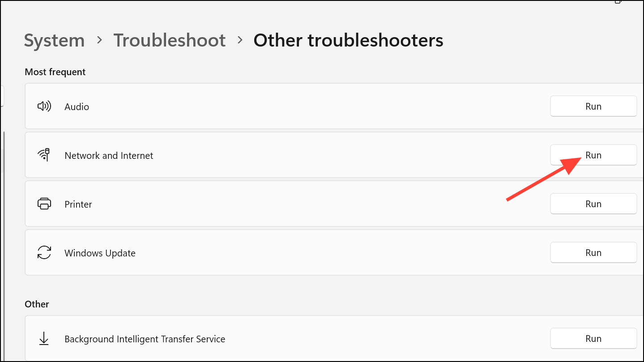The height and width of the screenshot is (362, 644).
Task: Click the Windows Update sync arrows icon
Action: (44, 253)
